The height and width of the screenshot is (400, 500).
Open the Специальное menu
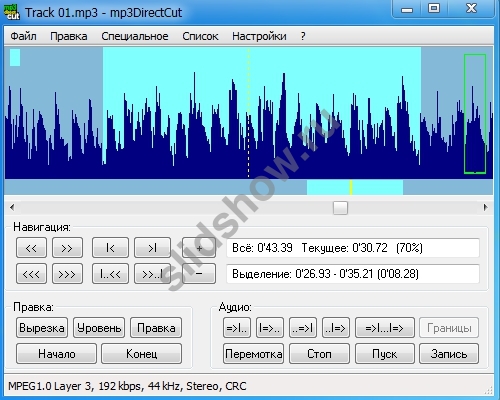135,36
